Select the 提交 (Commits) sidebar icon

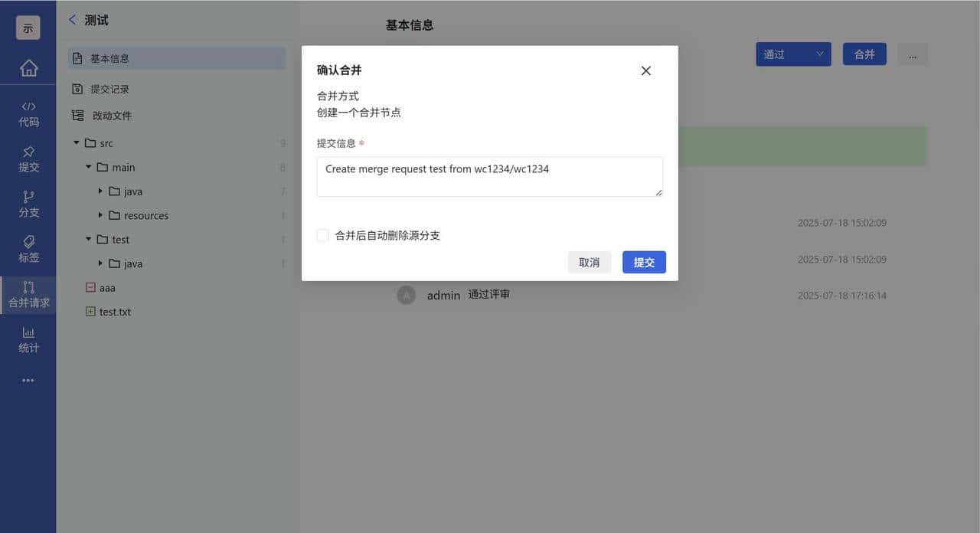point(28,159)
